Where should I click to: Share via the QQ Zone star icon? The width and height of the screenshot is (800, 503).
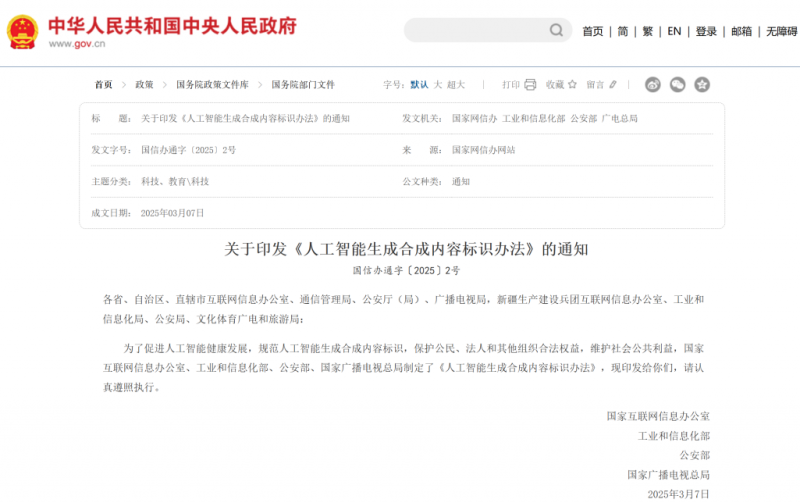[x=702, y=85]
